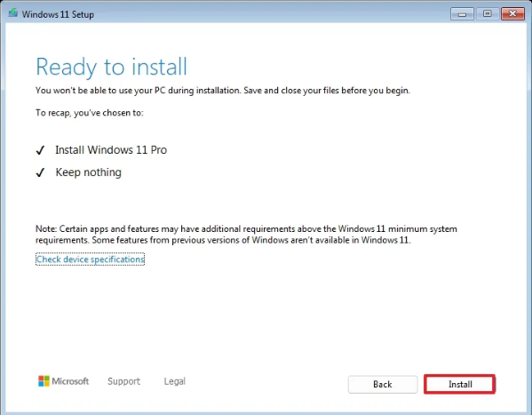Open the Support link
The height and width of the screenshot is (415, 532).
[x=123, y=381]
